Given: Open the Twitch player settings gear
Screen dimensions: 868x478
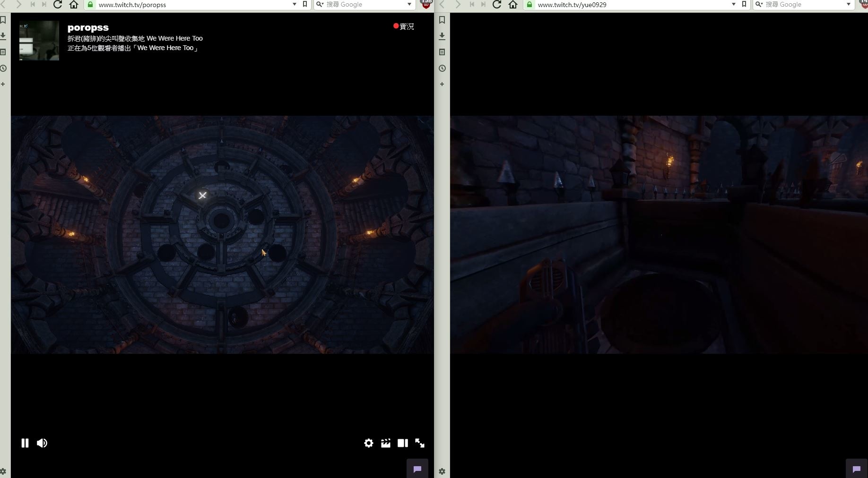Looking at the screenshot, I should [x=369, y=443].
